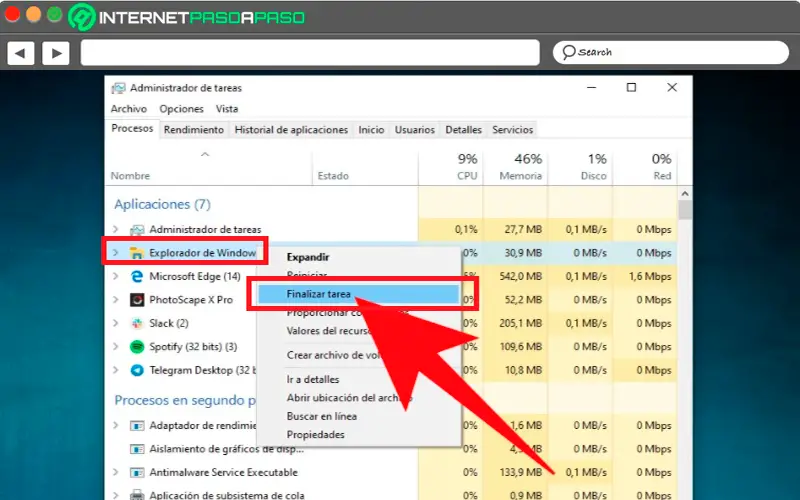Click the Administrador de tareas app icon in list

coord(137,230)
